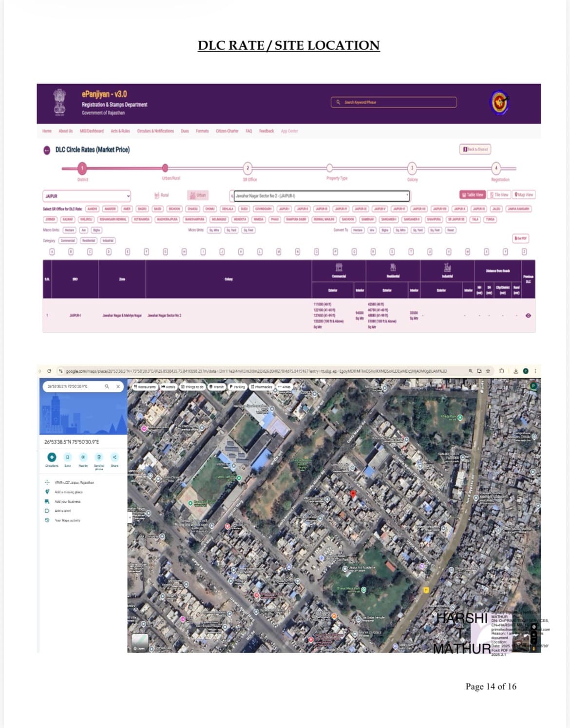Click the Search Keyword Phrase field

click(394, 102)
